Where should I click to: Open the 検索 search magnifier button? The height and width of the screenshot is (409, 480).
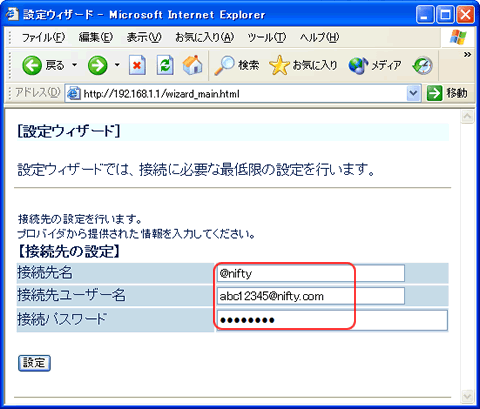click(236, 65)
